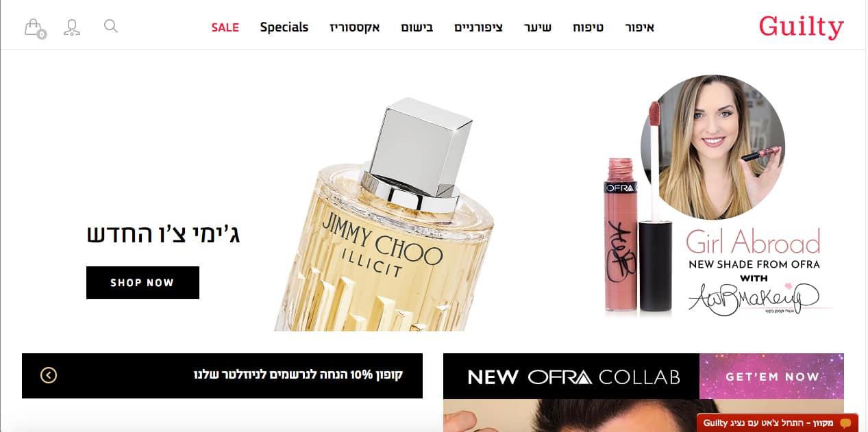Click the Girl Abroad OFRA shade banner
This screenshot has height=432, width=868.
716,197
